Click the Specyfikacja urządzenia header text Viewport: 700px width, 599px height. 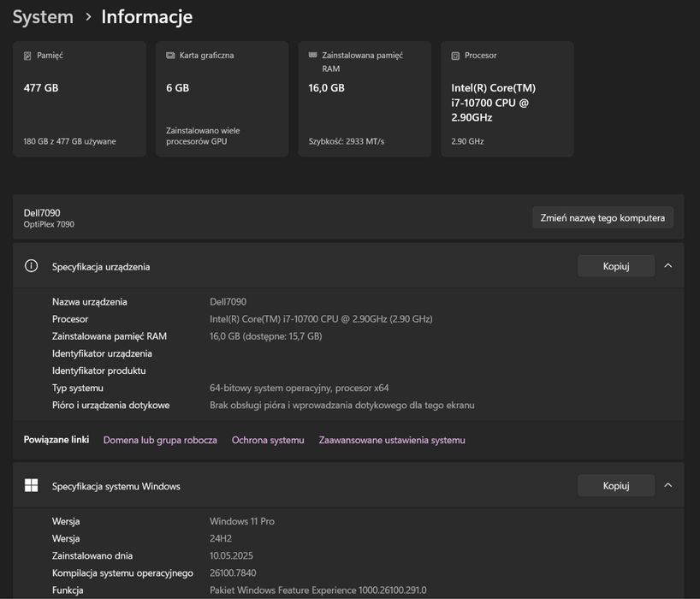101,267
